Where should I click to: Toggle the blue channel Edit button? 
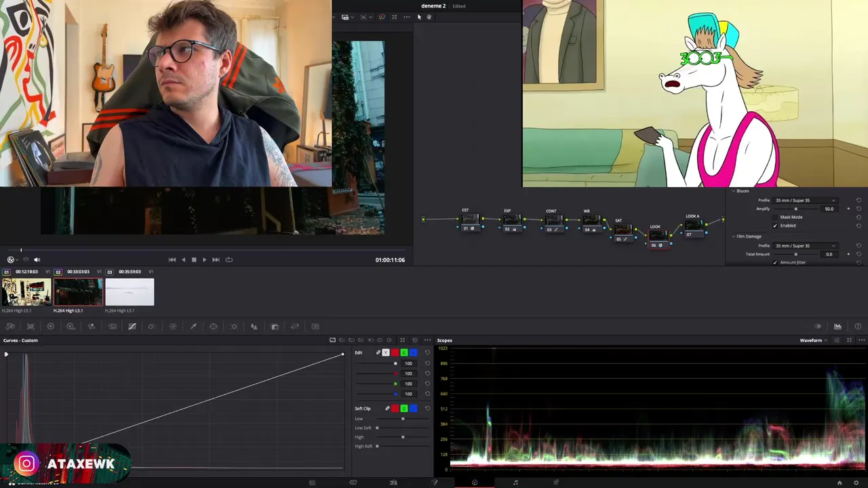tap(413, 352)
